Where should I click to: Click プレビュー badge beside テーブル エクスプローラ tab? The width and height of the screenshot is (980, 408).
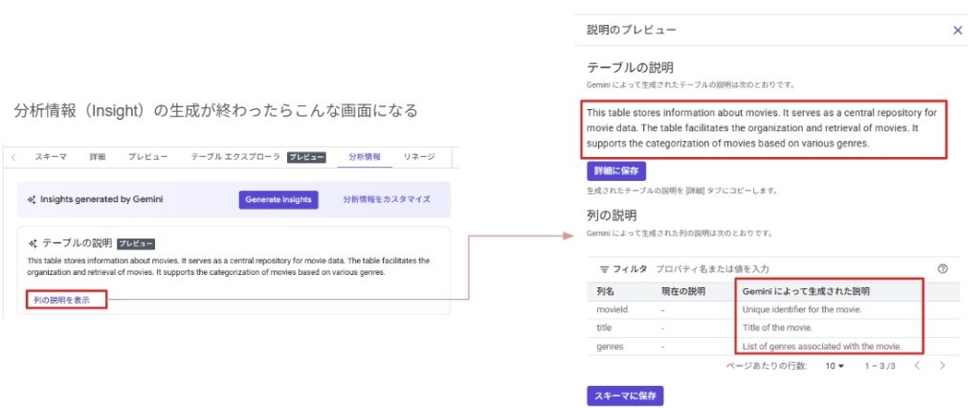click(x=306, y=157)
